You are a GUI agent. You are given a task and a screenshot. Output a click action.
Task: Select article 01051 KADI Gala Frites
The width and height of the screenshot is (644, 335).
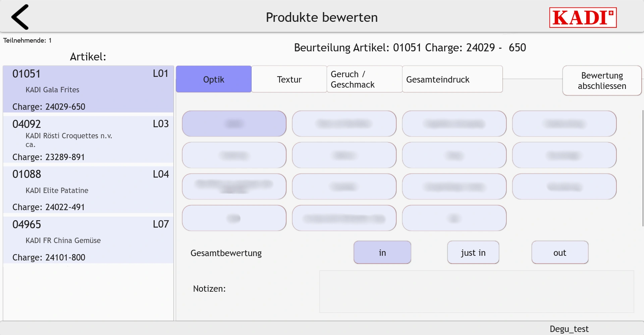click(x=88, y=89)
